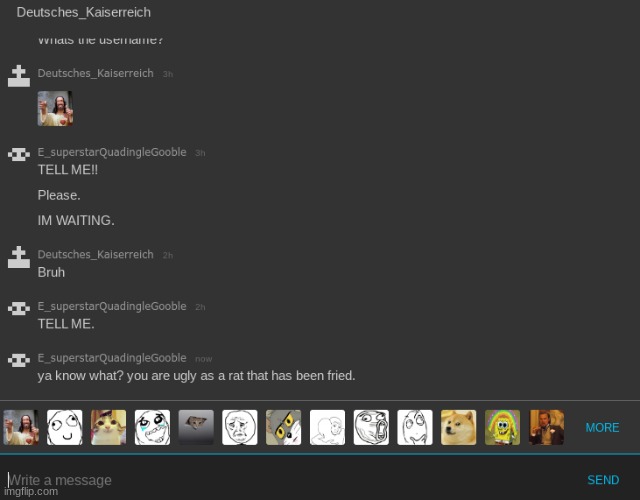
Task: Choose the unsettled Tom cat sticker
Action: click(283, 427)
